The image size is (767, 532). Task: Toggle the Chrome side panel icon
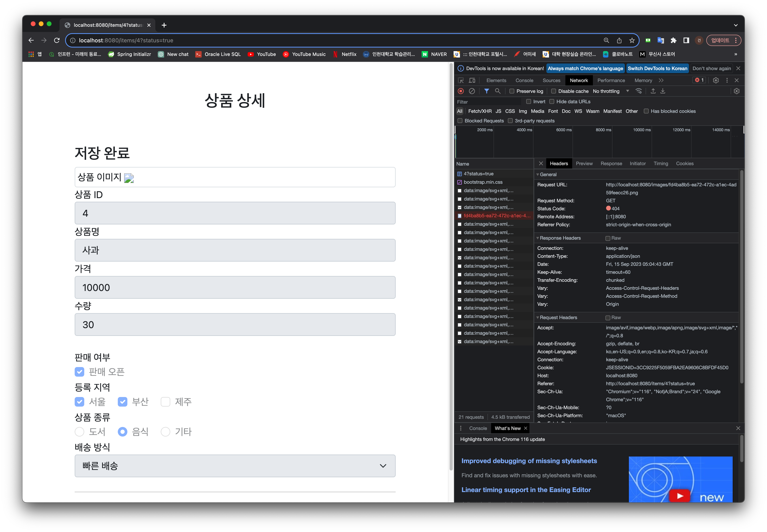pos(686,40)
